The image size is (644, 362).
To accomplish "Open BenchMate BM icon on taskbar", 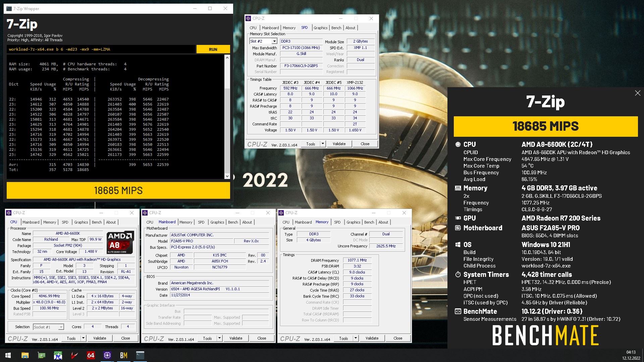I will [x=123, y=355].
